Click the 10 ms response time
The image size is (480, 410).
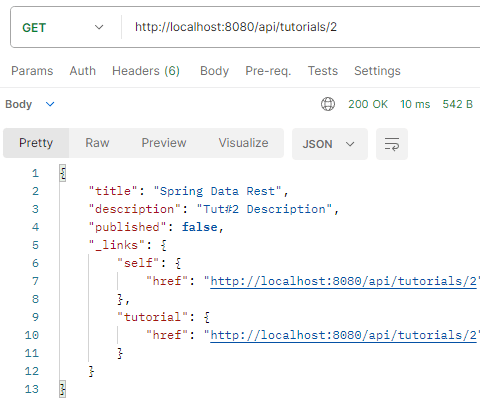tap(415, 104)
